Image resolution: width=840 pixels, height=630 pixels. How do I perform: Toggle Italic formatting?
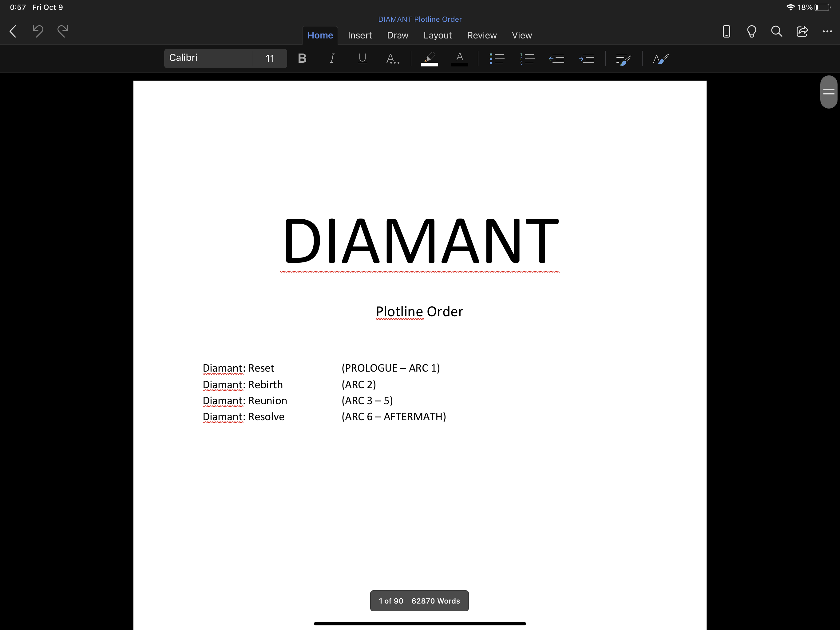pyautogui.click(x=332, y=58)
